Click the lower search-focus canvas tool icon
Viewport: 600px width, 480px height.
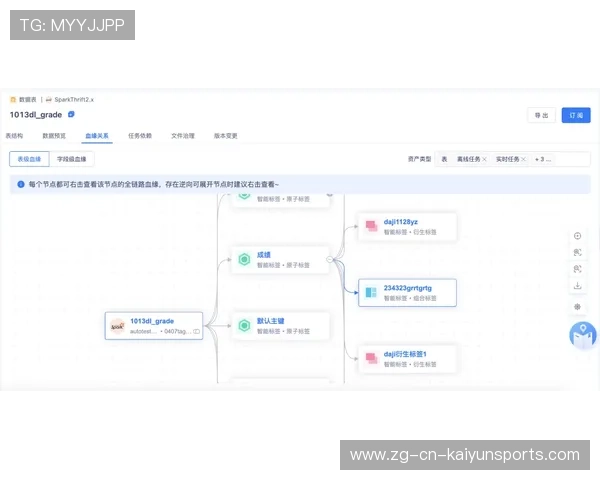click(577, 269)
